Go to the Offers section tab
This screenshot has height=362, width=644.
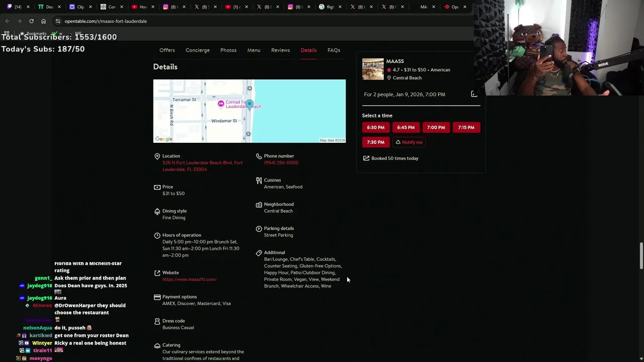[167, 50]
